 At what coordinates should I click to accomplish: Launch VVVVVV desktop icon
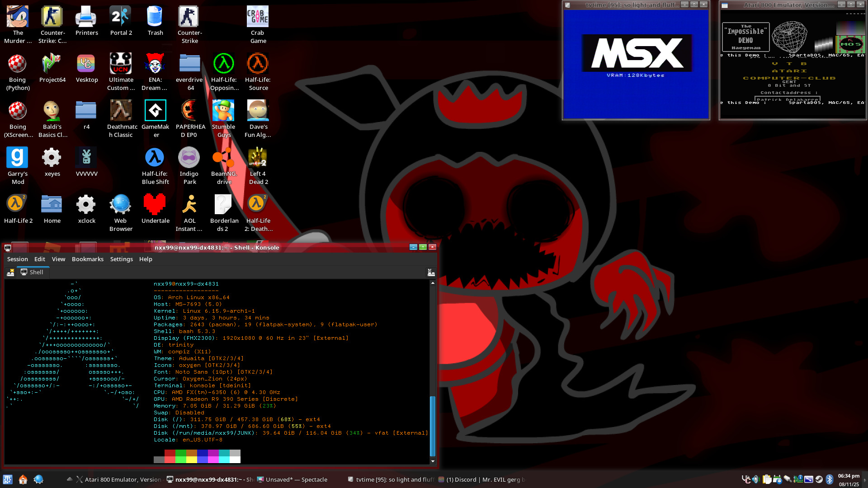(86, 162)
